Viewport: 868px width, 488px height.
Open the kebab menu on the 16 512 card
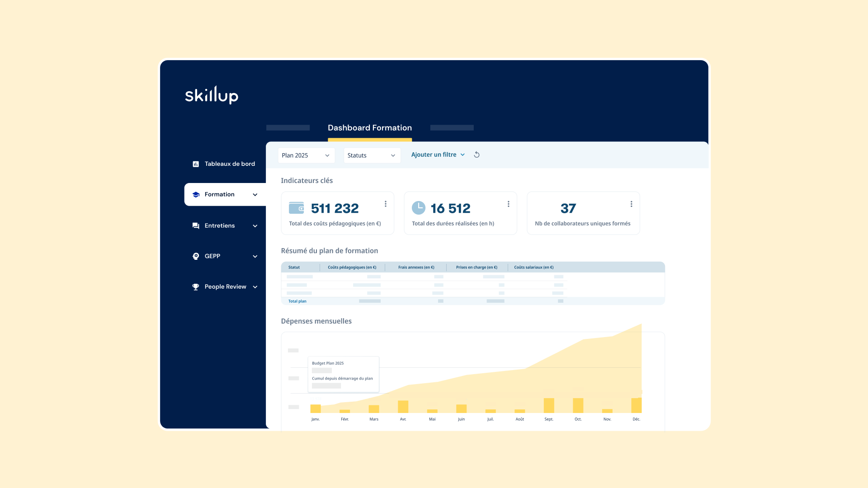[509, 204]
